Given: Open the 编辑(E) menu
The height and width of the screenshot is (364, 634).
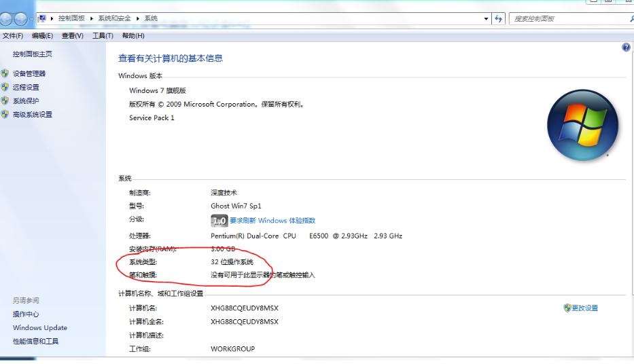Looking at the screenshot, I should click(x=42, y=35).
